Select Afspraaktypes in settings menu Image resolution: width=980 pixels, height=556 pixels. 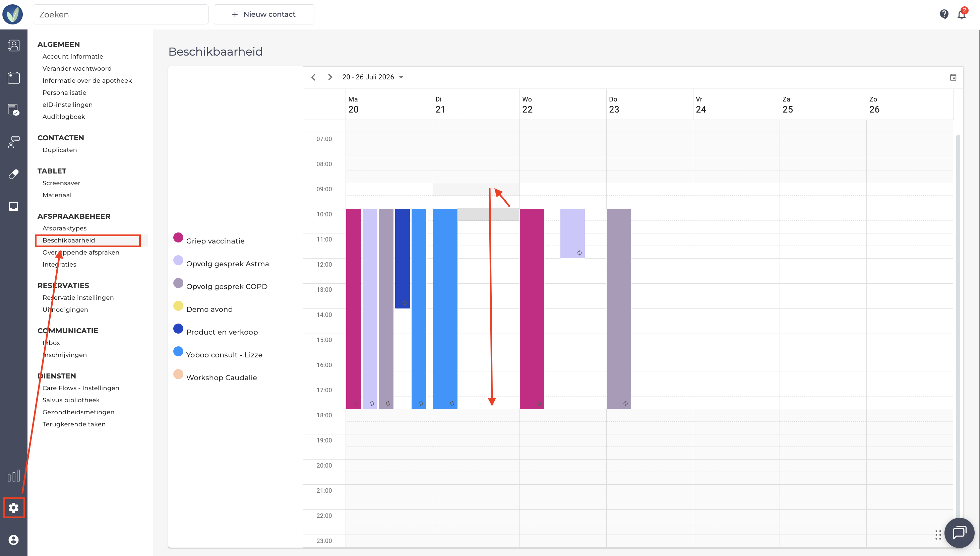coord(65,228)
